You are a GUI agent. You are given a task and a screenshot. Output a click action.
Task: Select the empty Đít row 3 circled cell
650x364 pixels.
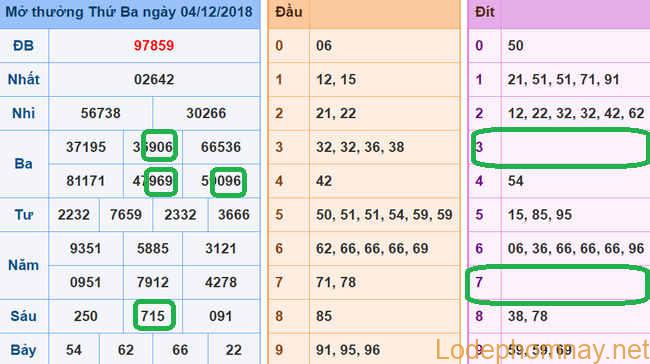pos(561,148)
